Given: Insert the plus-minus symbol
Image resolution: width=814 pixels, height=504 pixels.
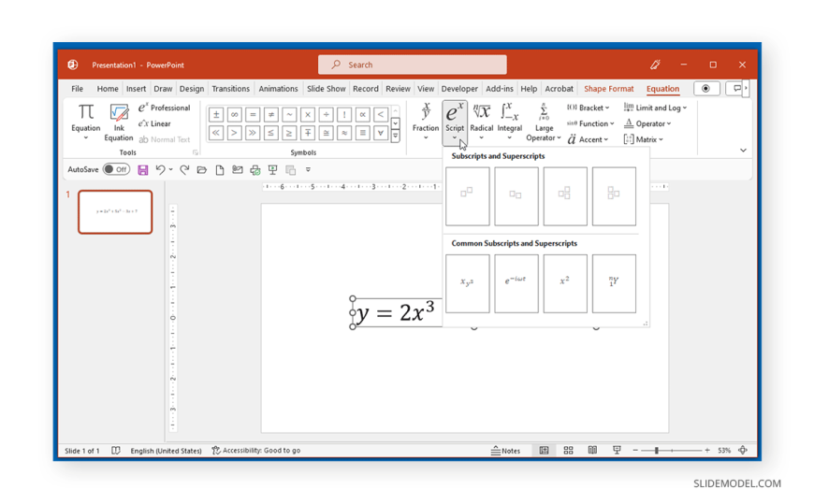Looking at the screenshot, I should pos(216,115).
